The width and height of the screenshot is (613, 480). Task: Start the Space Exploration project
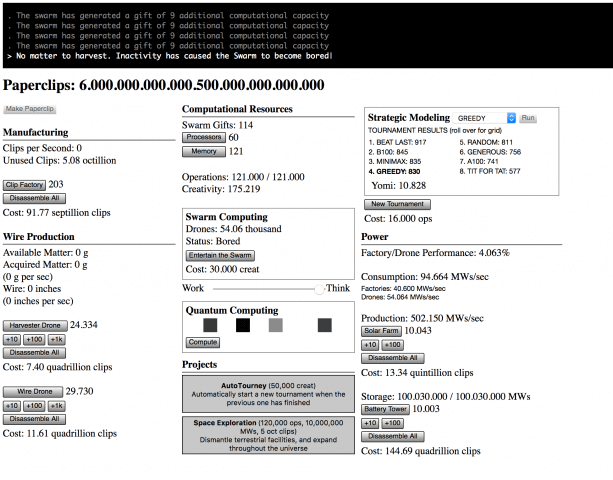pyautogui.click(x=267, y=436)
